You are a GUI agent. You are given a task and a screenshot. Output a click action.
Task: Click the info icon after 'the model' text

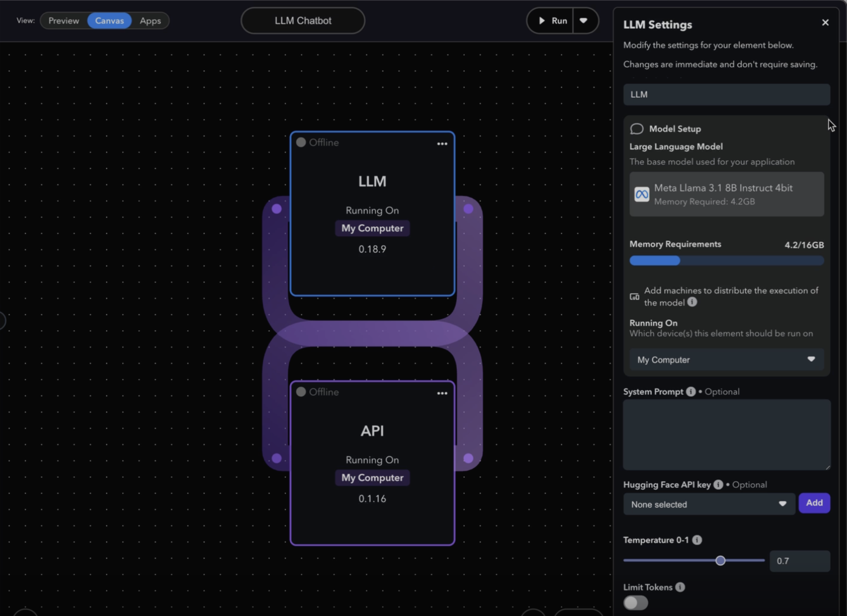coord(692,302)
